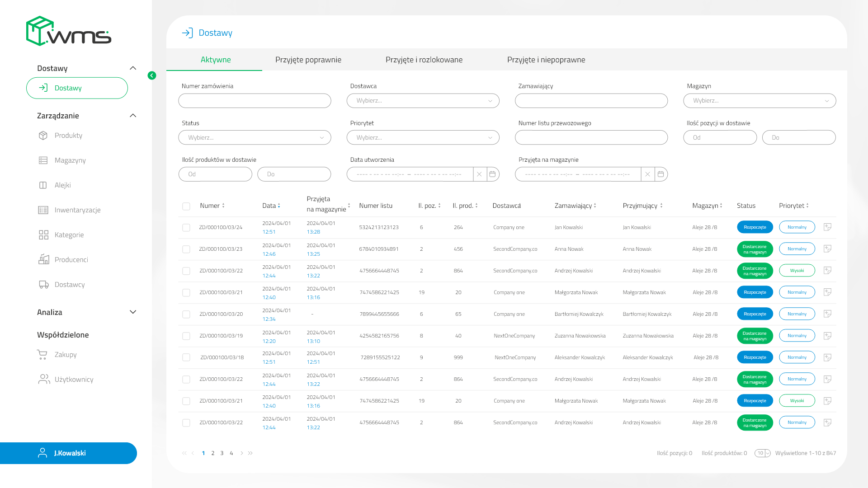The height and width of the screenshot is (488, 868).
Task: Open the Priorytet dropdown filter
Action: (423, 138)
